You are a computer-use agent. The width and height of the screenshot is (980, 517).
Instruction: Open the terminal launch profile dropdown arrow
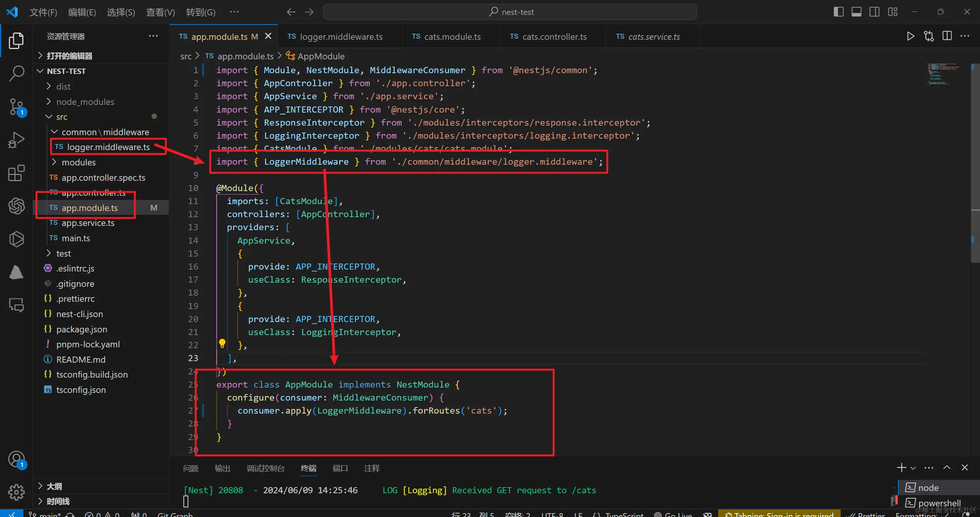point(913,468)
